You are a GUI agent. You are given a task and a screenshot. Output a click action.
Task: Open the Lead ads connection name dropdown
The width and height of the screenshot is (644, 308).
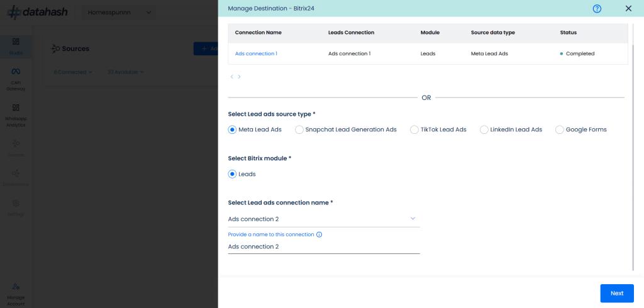(x=324, y=219)
